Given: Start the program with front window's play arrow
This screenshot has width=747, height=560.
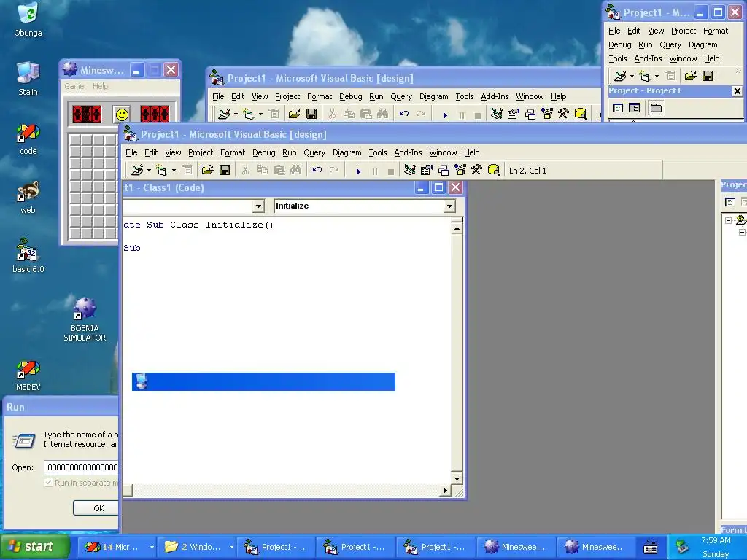Looking at the screenshot, I should 358,171.
